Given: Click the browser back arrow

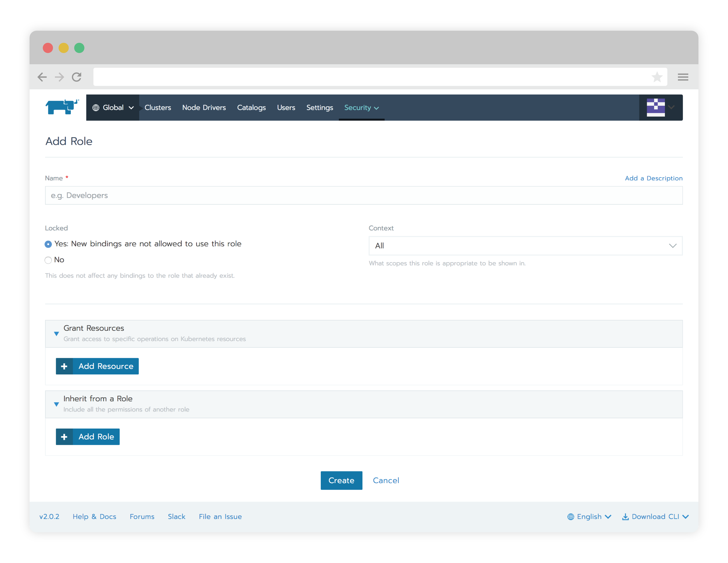Looking at the screenshot, I should click(x=42, y=77).
